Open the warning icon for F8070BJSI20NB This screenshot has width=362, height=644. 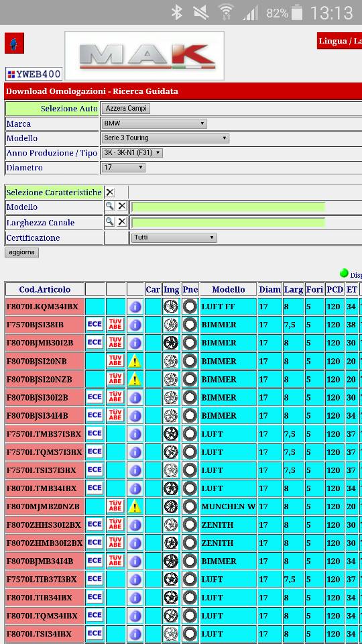pyautogui.click(x=135, y=362)
